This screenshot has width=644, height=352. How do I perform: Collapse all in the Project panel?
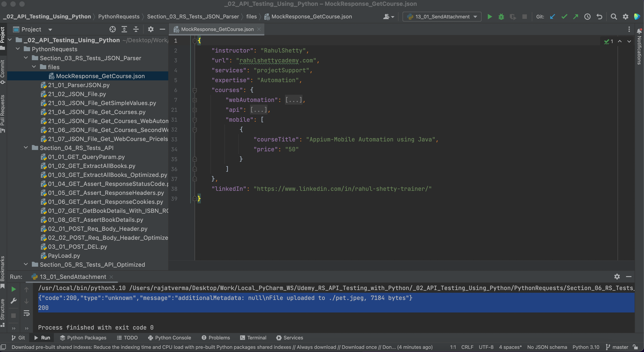(x=136, y=29)
